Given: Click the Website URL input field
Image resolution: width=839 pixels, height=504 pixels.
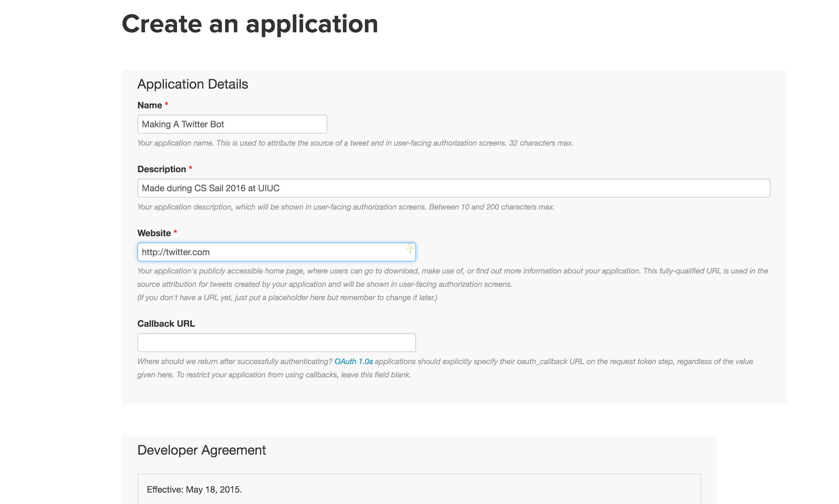Looking at the screenshot, I should [x=276, y=252].
